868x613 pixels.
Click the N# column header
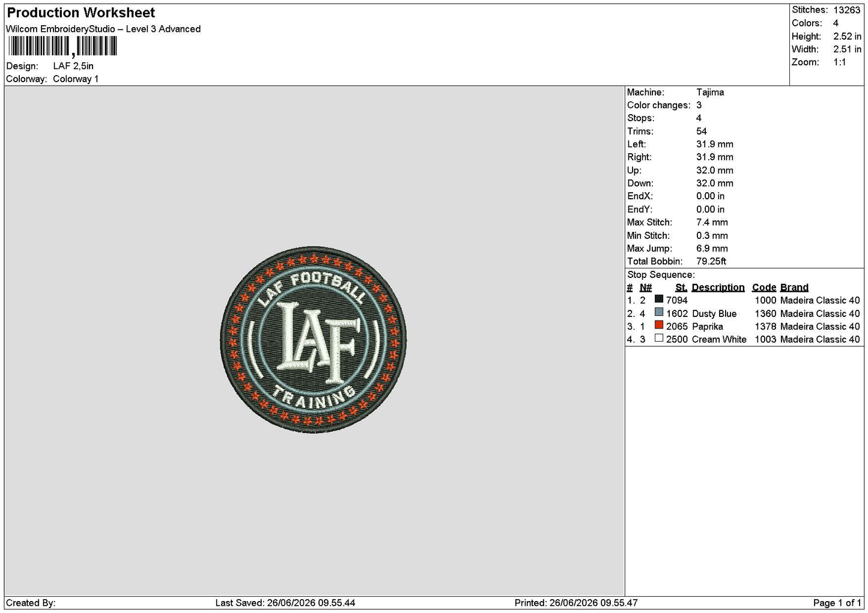(646, 288)
